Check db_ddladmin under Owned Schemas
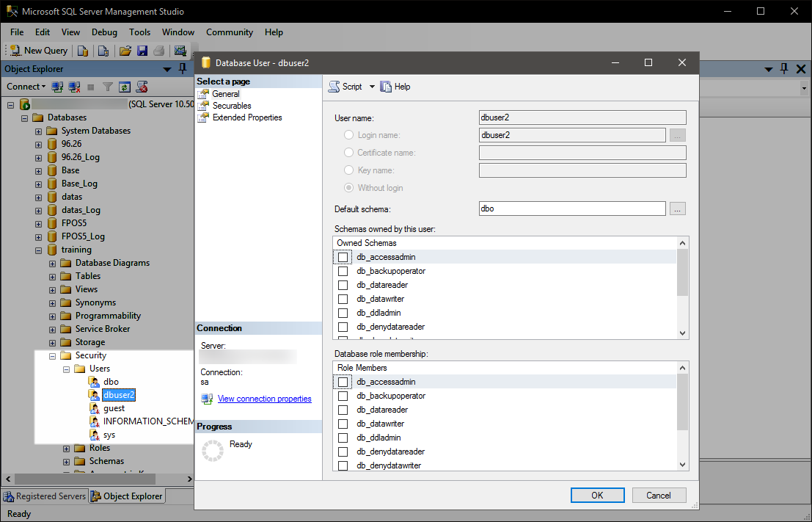 (343, 313)
